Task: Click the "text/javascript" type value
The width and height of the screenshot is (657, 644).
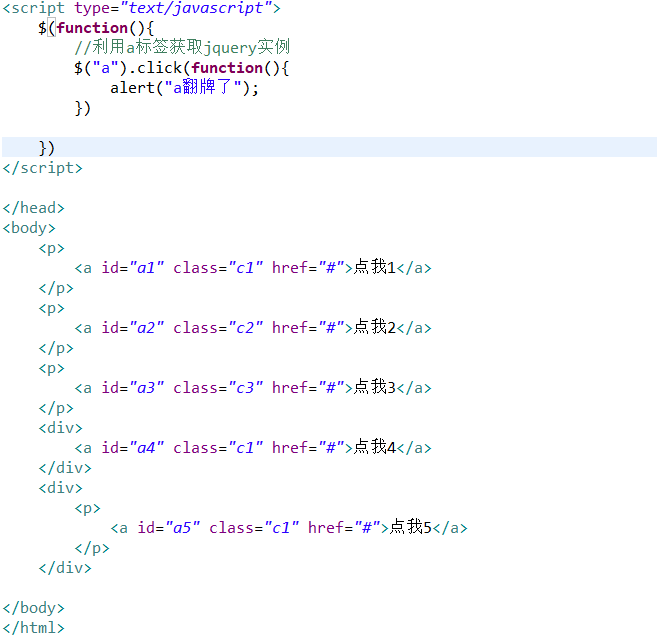Action: tap(197, 8)
